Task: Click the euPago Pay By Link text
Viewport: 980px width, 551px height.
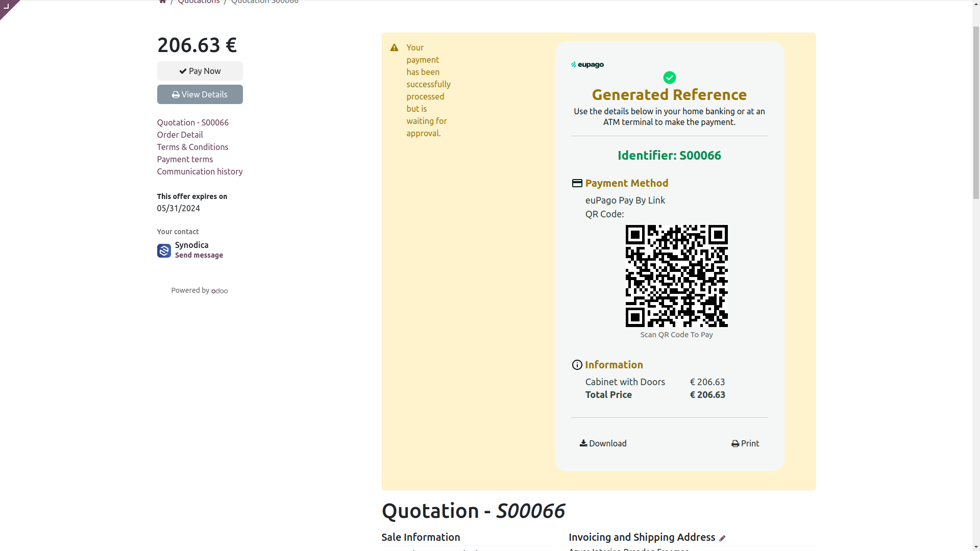Action: point(625,201)
